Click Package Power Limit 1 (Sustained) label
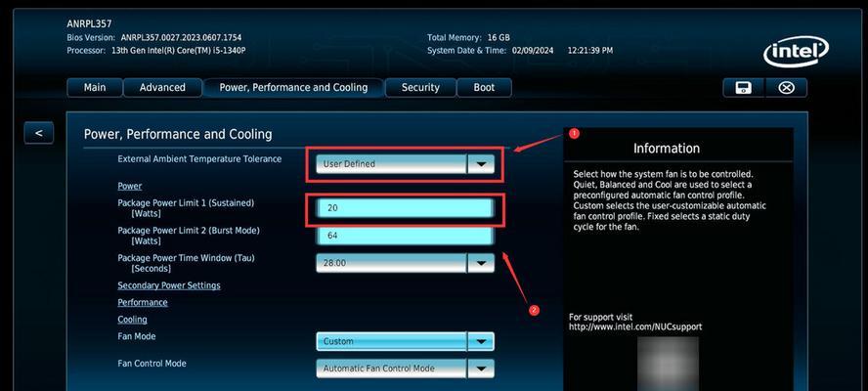 click(x=186, y=207)
